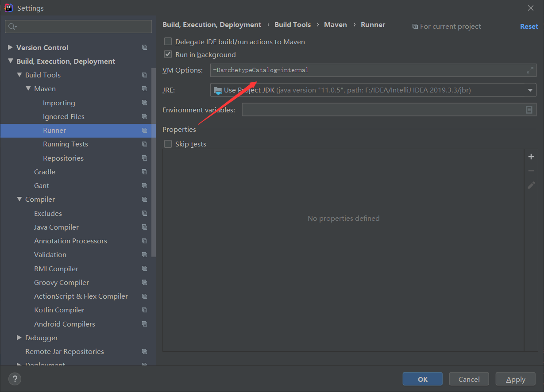Open Running Tests settings page
This screenshot has height=392, width=544.
66,144
